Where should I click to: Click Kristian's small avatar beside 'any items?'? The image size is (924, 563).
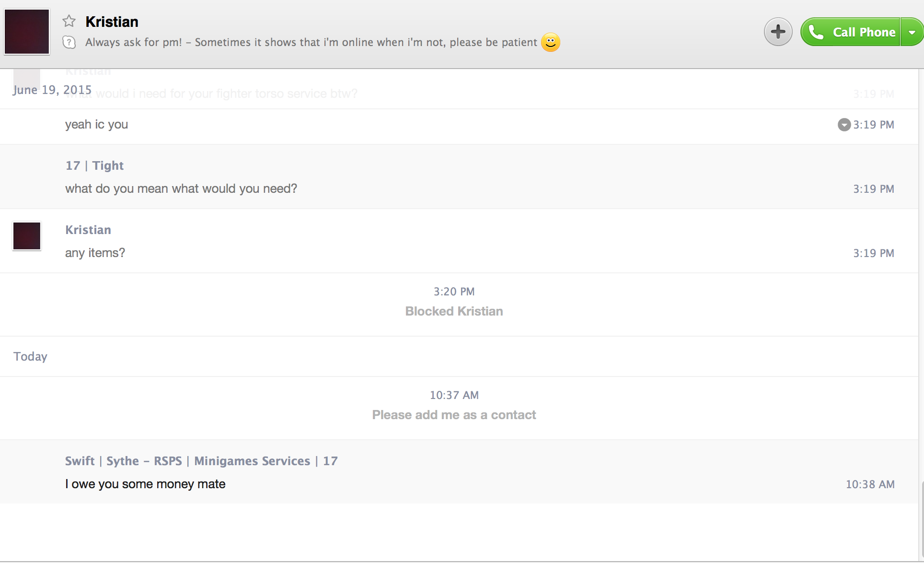pyautogui.click(x=27, y=236)
